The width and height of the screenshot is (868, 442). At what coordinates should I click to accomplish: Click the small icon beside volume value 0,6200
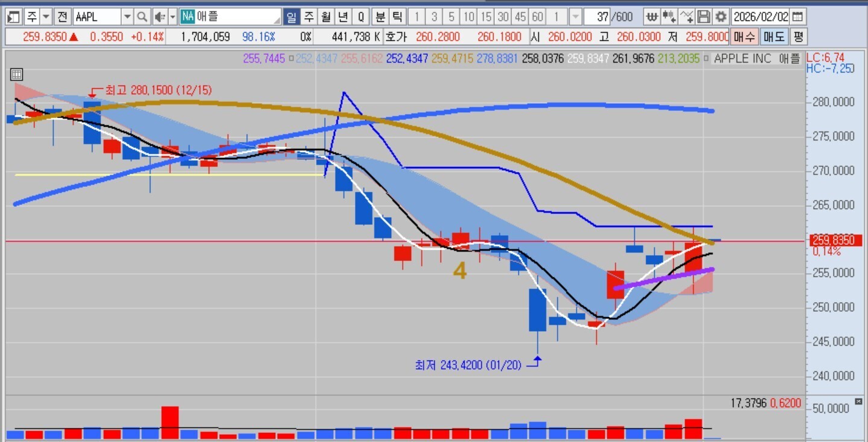tap(859, 402)
